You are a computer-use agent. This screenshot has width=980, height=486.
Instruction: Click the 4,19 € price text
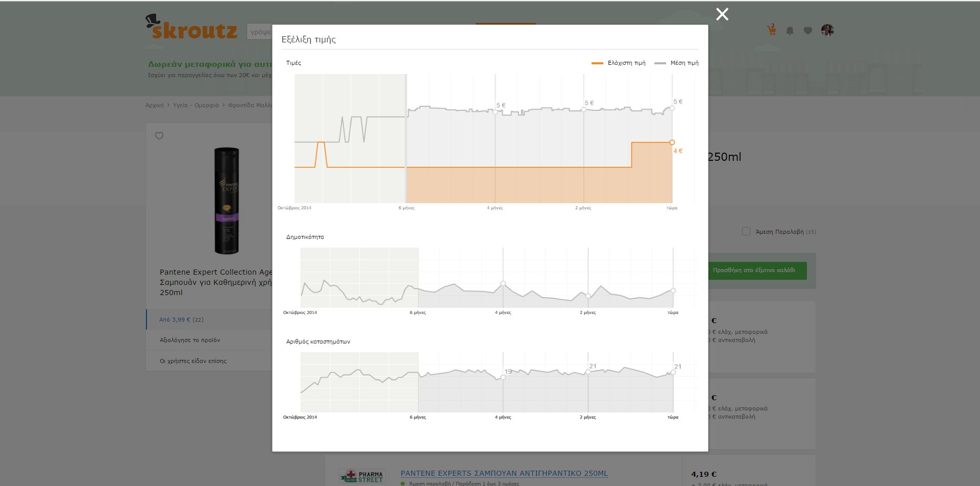point(704,474)
